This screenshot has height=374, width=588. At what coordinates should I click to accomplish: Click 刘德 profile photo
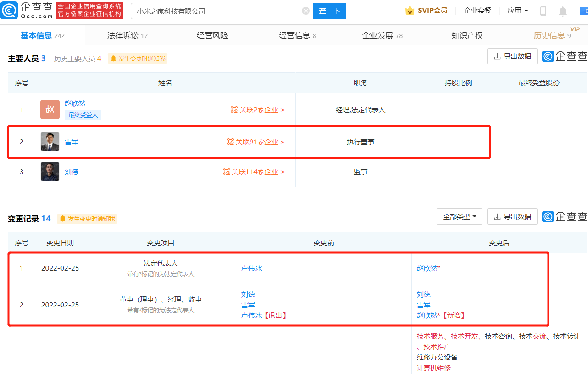point(50,171)
